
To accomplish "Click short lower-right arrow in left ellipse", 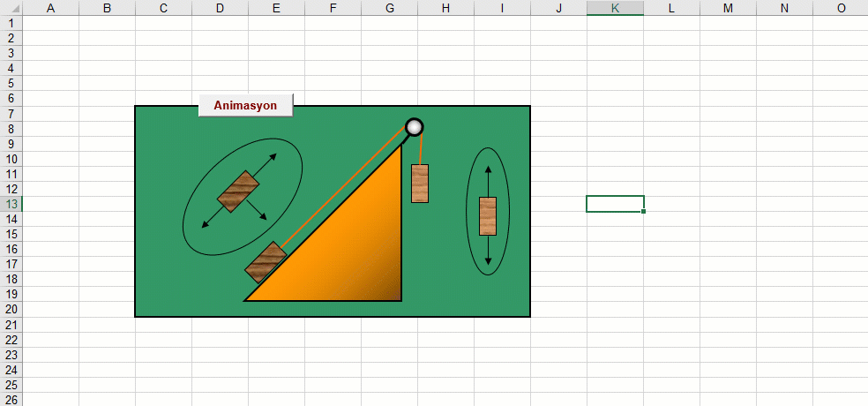I will (x=257, y=210).
